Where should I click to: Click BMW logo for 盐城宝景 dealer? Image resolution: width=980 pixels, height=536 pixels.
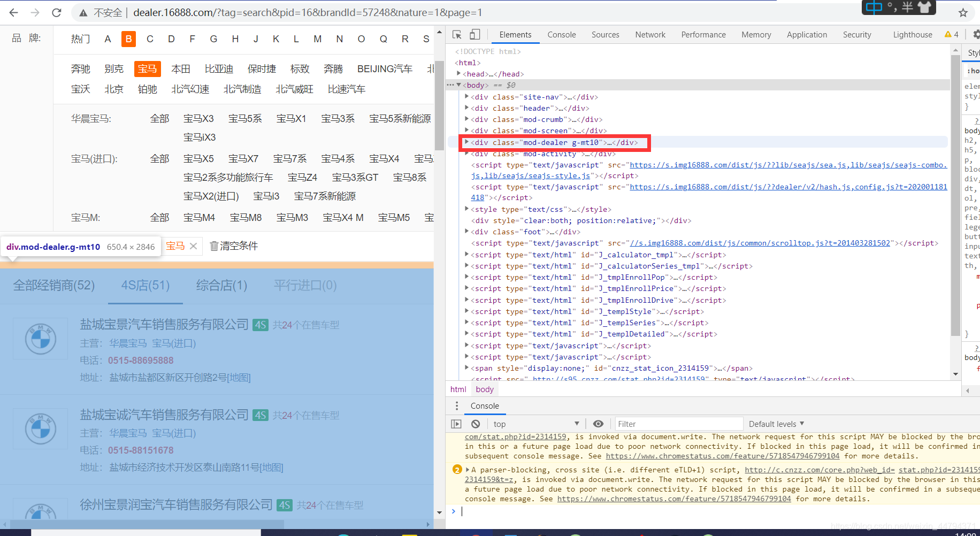[41, 339]
